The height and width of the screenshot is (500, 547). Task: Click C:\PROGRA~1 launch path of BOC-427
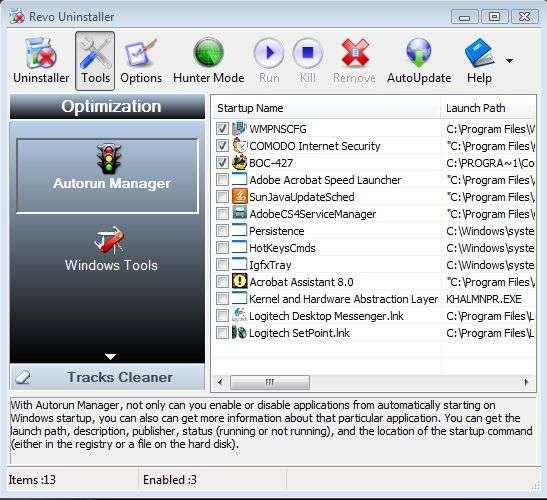click(x=490, y=163)
